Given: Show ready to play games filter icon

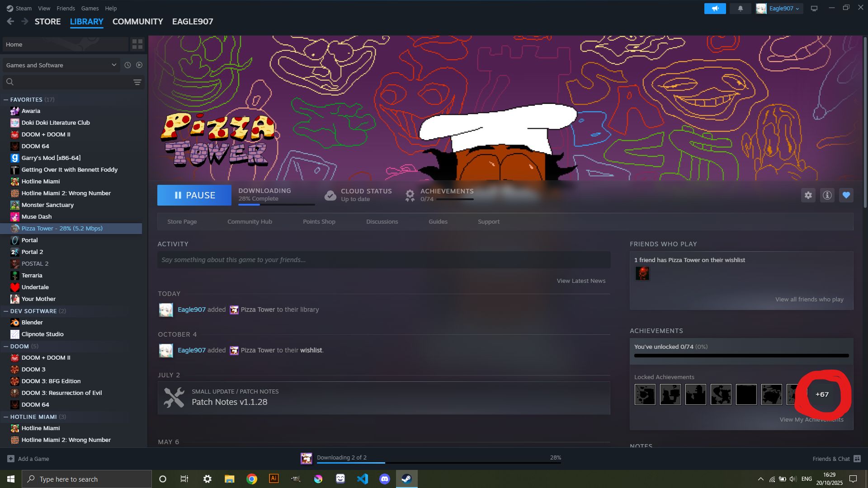Looking at the screenshot, I should pos(139,65).
